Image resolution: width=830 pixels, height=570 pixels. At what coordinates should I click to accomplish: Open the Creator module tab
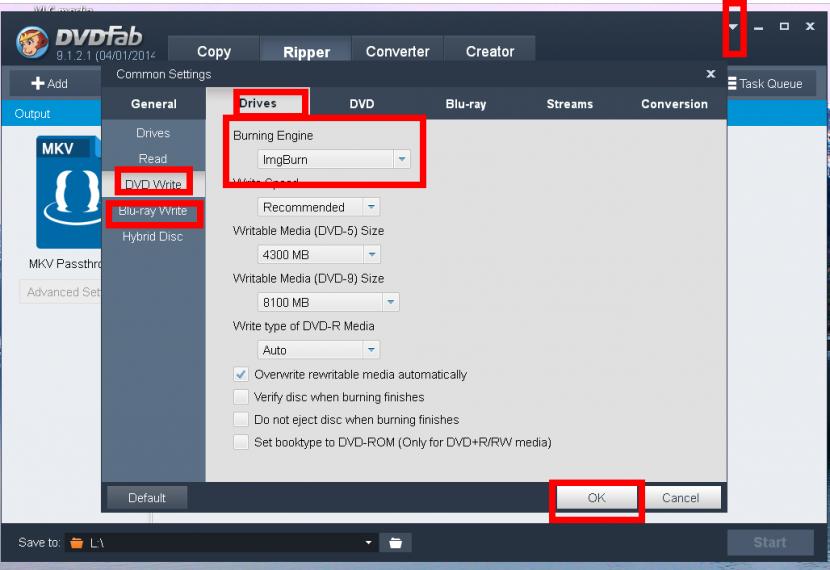pyautogui.click(x=490, y=51)
